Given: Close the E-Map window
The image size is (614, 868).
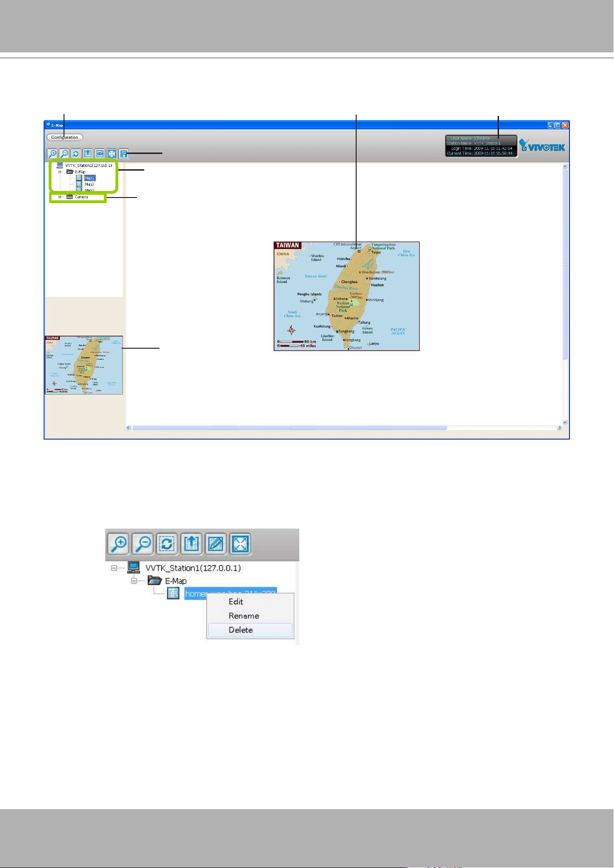Looking at the screenshot, I should (565, 125).
